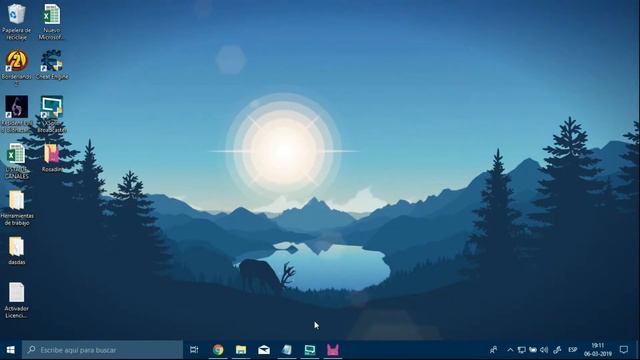
Task: Select the Nuevo Microsoft Excel file icon
Action: [51, 21]
